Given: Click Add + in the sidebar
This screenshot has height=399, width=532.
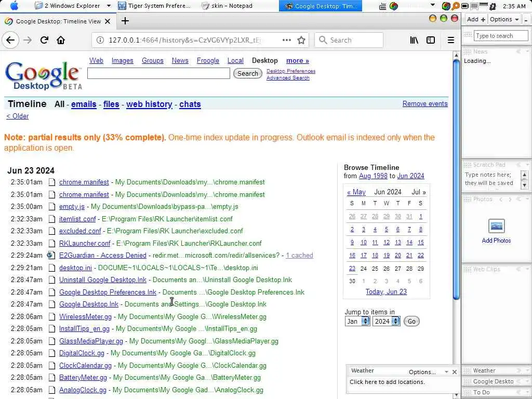Looking at the screenshot, I should [x=476, y=19].
